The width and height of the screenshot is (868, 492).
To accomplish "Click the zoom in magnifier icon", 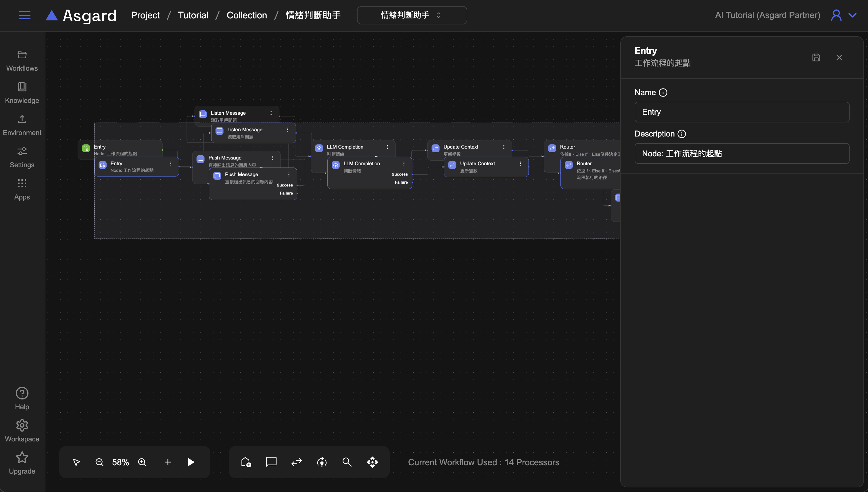I will [x=142, y=462].
